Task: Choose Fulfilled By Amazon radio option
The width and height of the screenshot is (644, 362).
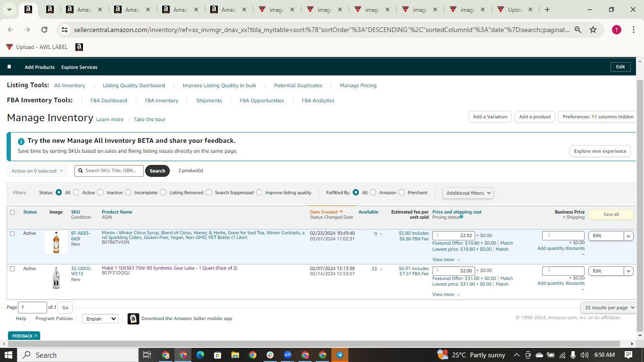Action: (x=373, y=192)
